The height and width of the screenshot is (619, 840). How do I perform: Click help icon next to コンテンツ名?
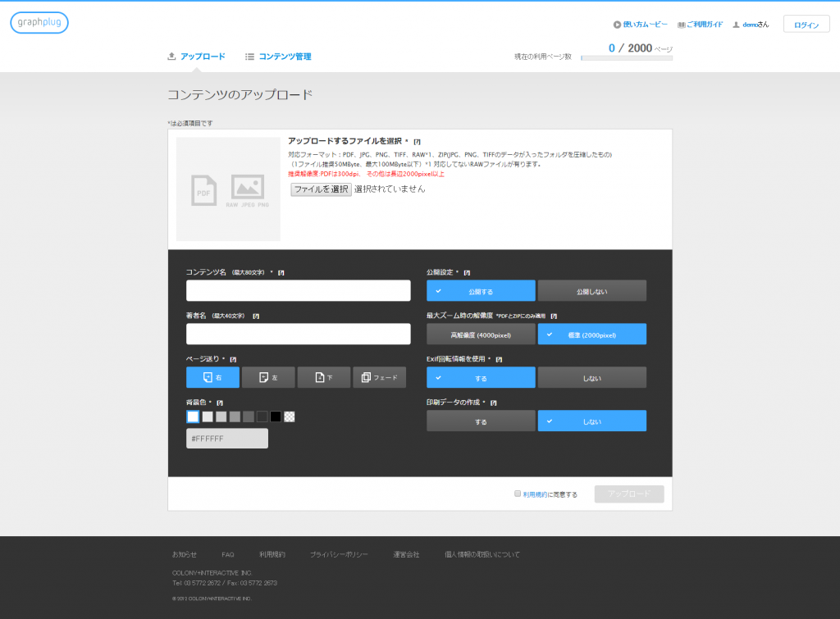coord(281,272)
